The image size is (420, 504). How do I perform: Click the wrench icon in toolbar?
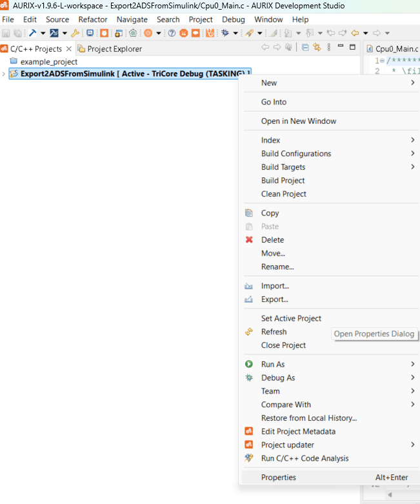[75, 33]
